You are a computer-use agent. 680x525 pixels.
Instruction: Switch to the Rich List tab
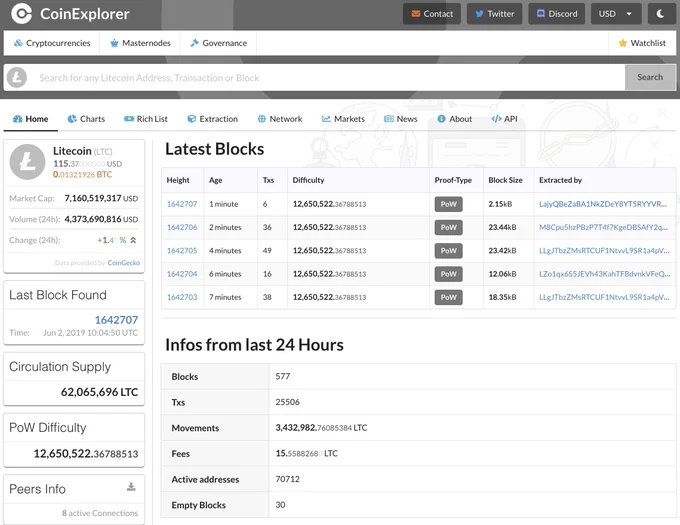tap(146, 119)
